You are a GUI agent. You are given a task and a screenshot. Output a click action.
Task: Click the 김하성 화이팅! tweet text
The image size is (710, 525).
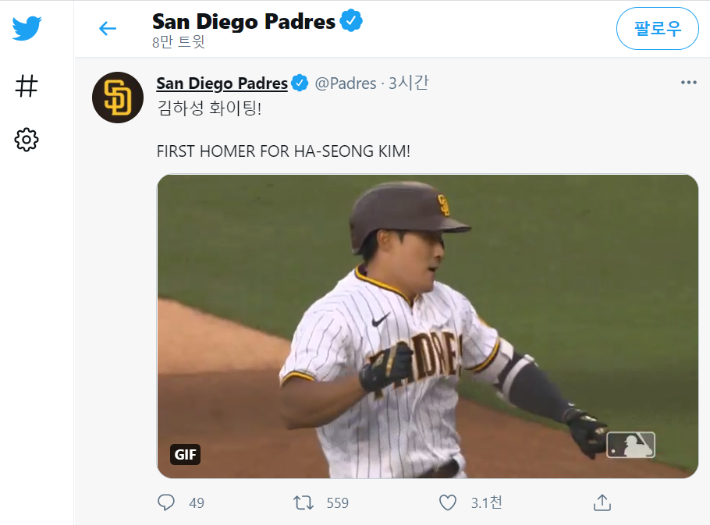(210, 110)
